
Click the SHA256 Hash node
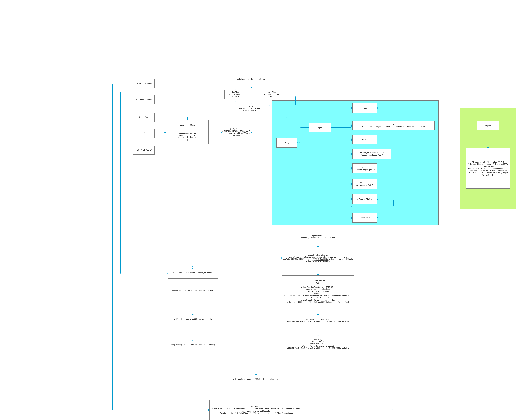(236, 132)
